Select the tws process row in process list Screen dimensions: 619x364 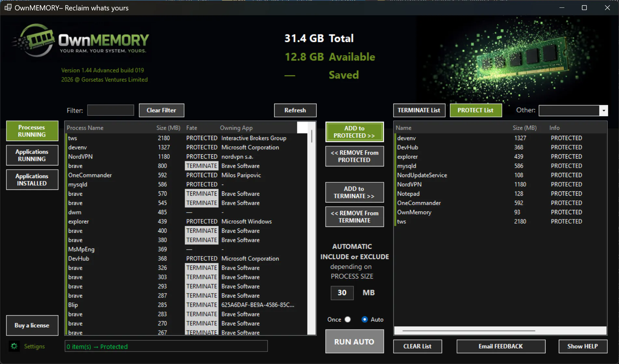187,138
